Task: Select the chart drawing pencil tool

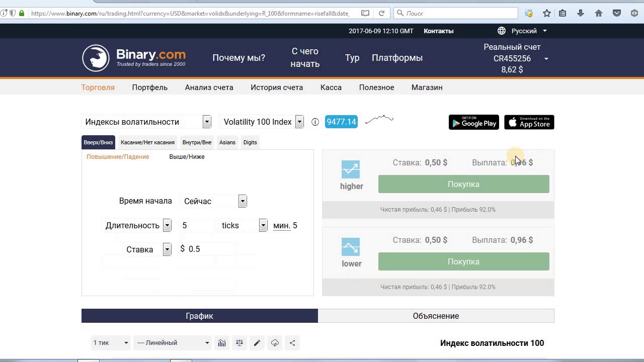Action: pyautogui.click(x=257, y=343)
